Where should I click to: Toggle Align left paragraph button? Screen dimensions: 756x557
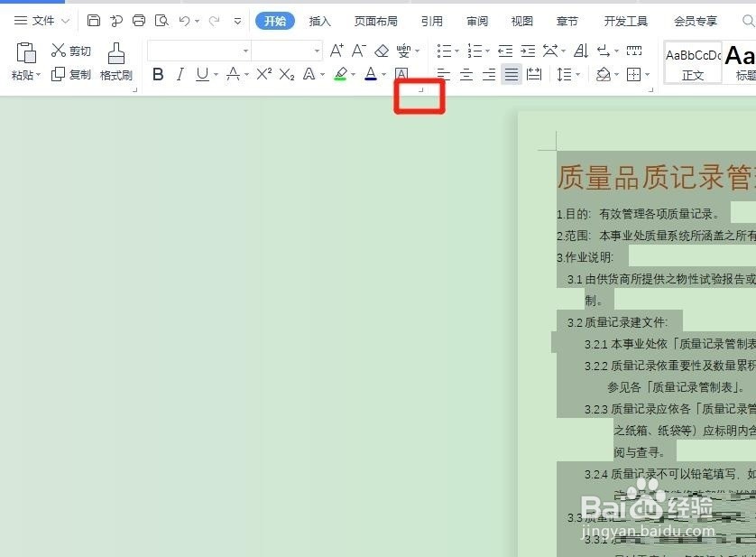[x=443, y=74]
